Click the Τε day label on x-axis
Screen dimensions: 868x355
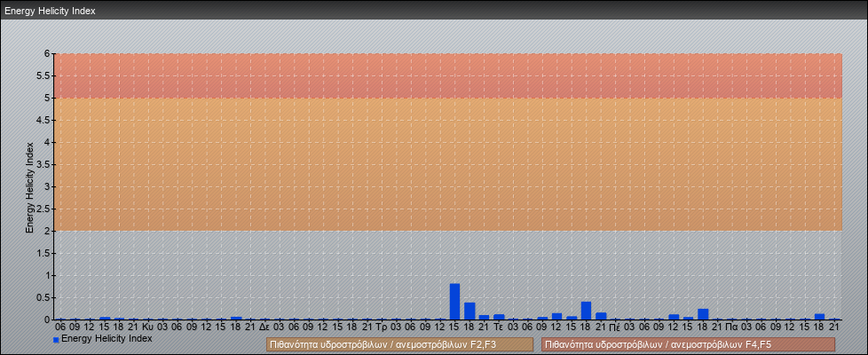point(498,327)
